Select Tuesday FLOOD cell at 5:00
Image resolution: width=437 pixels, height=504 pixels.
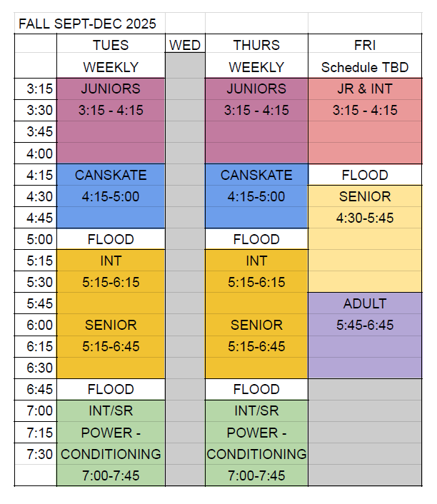(x=111, y=239)
